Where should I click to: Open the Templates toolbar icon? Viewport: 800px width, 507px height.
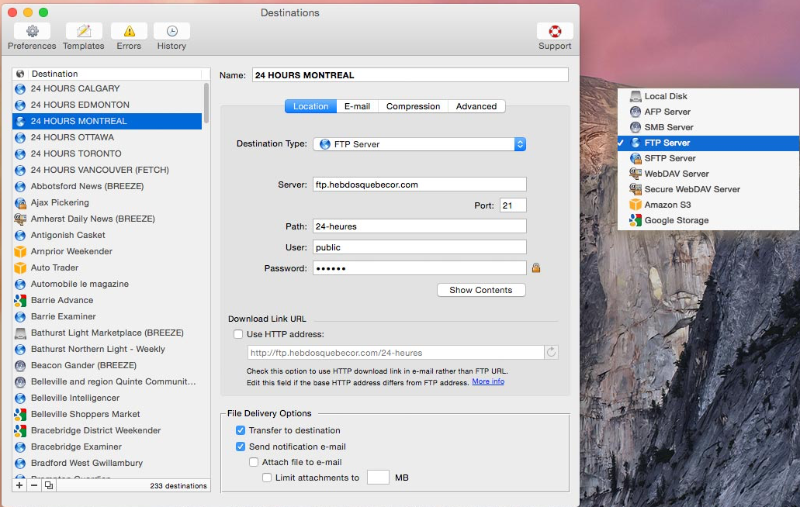click(83, 31)
